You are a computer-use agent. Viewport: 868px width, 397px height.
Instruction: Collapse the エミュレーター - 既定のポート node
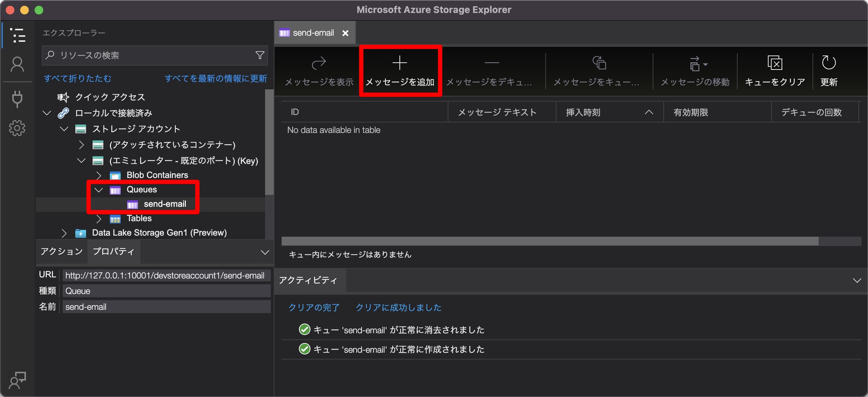pos(81,161)
